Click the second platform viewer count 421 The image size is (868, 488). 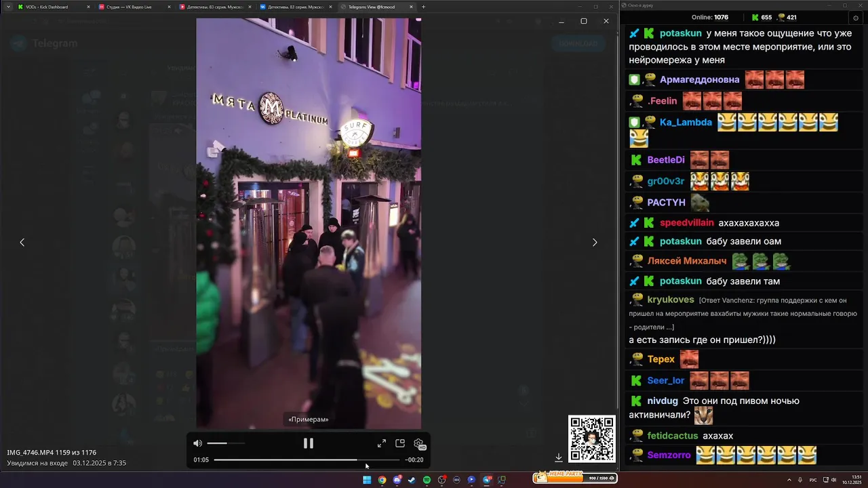click(787, 18)
